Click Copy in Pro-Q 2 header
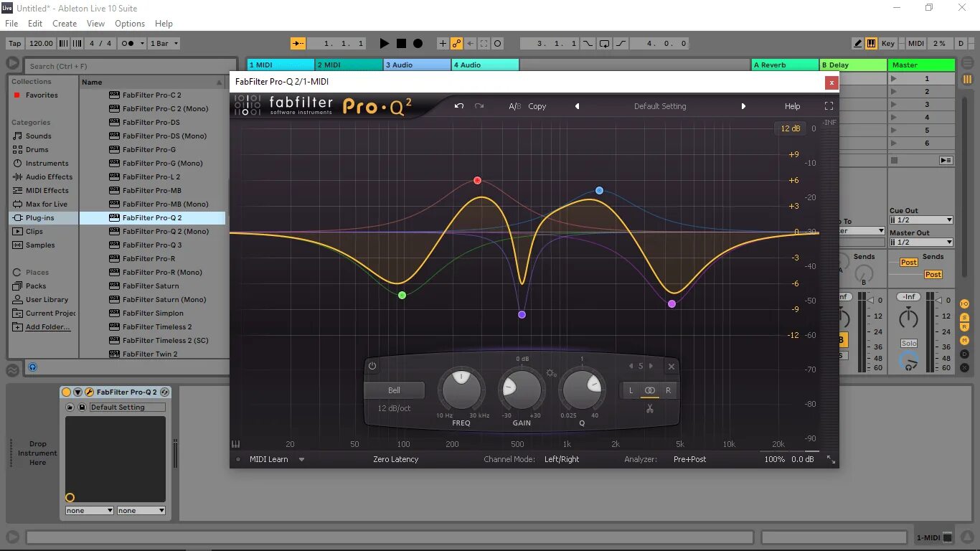Viewport: 980px width, 551px height. tap(537, 106)
